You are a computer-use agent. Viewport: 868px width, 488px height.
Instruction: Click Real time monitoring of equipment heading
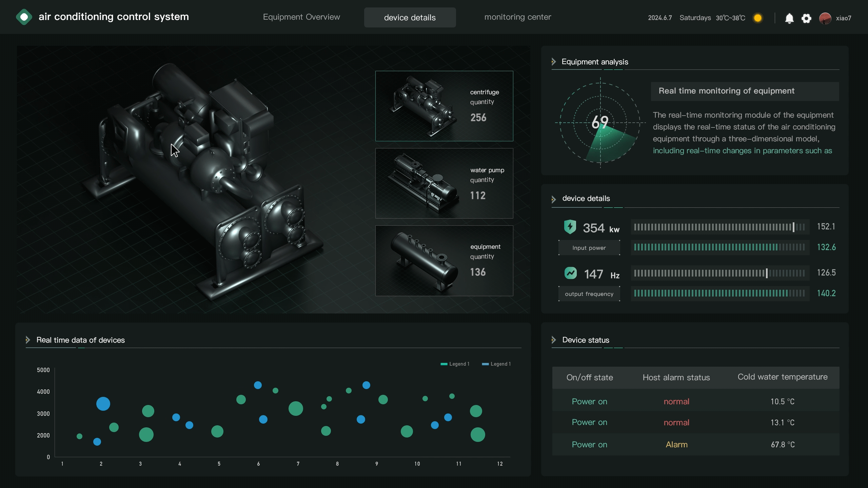click(x=745, y=91)
